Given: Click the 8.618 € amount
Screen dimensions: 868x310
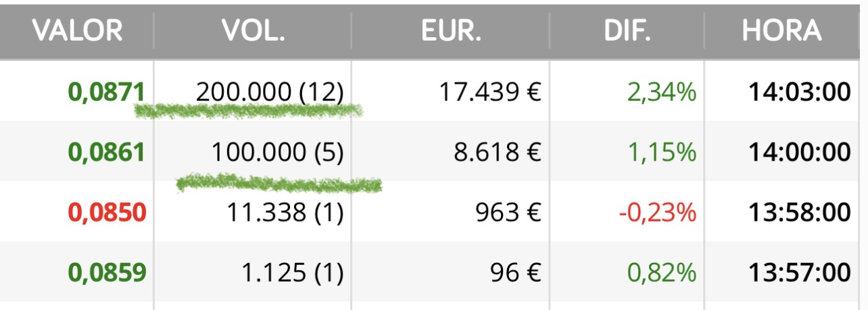Looking at the screenshot, I should click(x=499, y=153).
